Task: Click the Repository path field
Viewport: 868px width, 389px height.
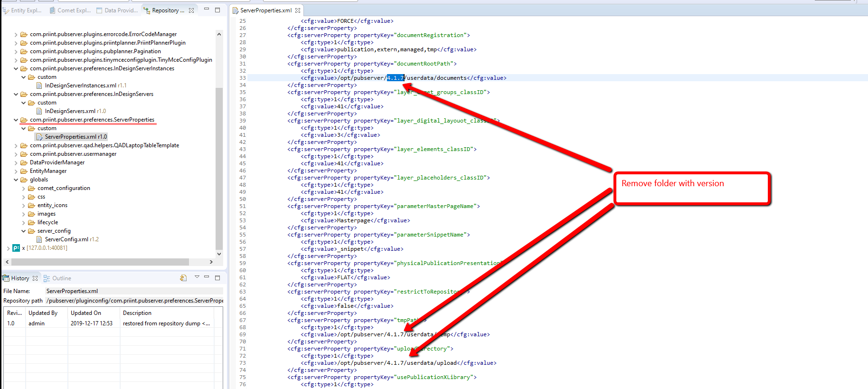Action: coord(134,301)
